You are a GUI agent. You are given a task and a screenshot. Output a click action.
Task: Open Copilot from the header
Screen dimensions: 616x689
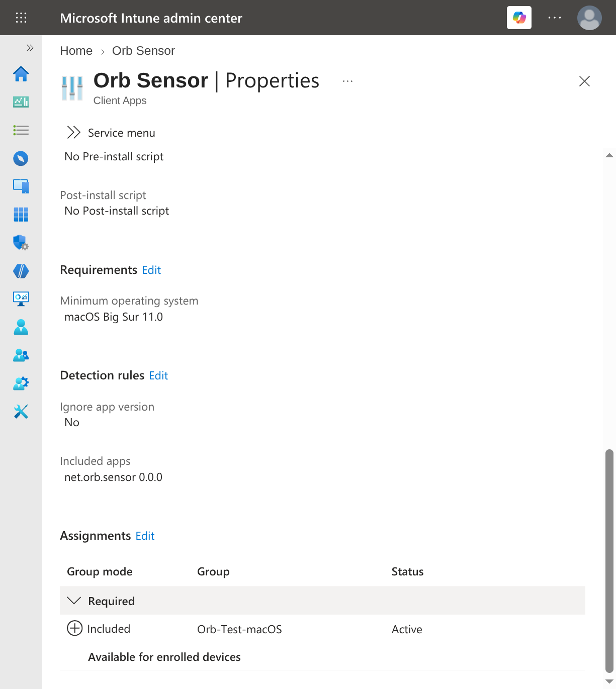click(519, 18)
